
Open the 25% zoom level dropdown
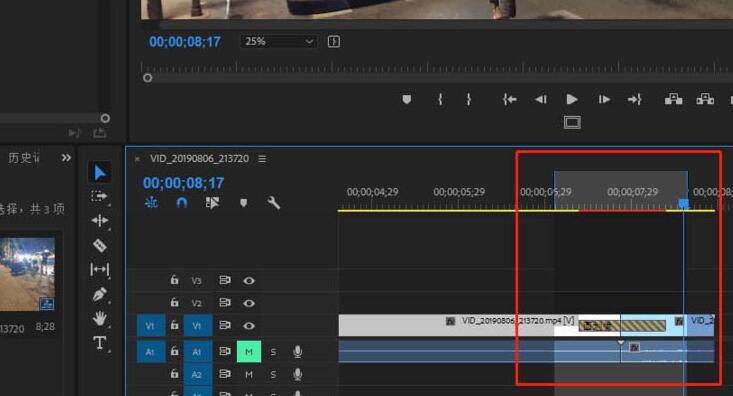(x=279, y=42)
